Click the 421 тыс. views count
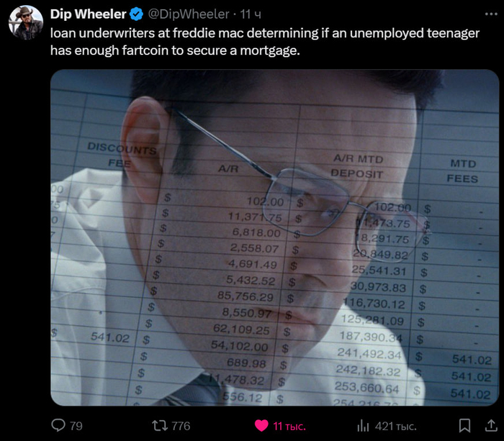This screenshot has height=441, width=504. coord(396,426)
